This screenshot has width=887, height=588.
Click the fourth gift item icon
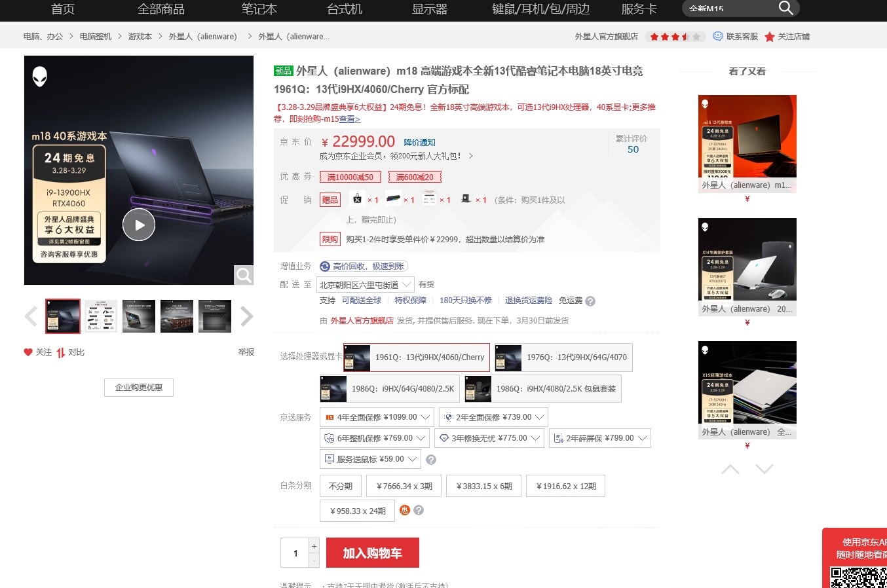tap(466, 198)
